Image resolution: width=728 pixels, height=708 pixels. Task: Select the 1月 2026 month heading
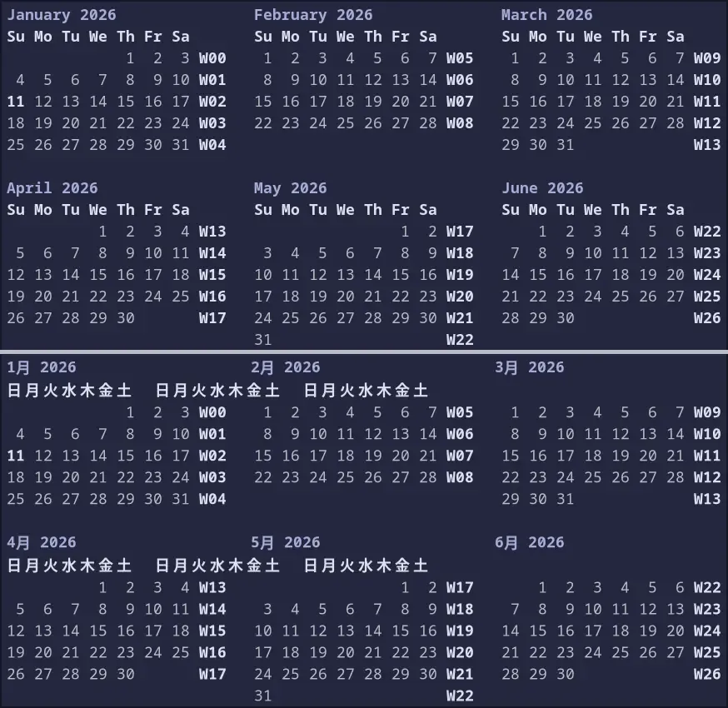click(42, 367)
